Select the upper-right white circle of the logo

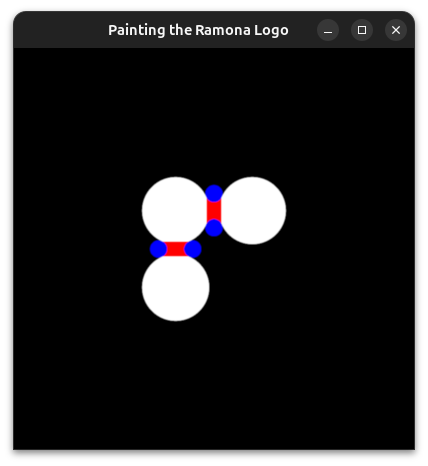(x=252, y=211)
